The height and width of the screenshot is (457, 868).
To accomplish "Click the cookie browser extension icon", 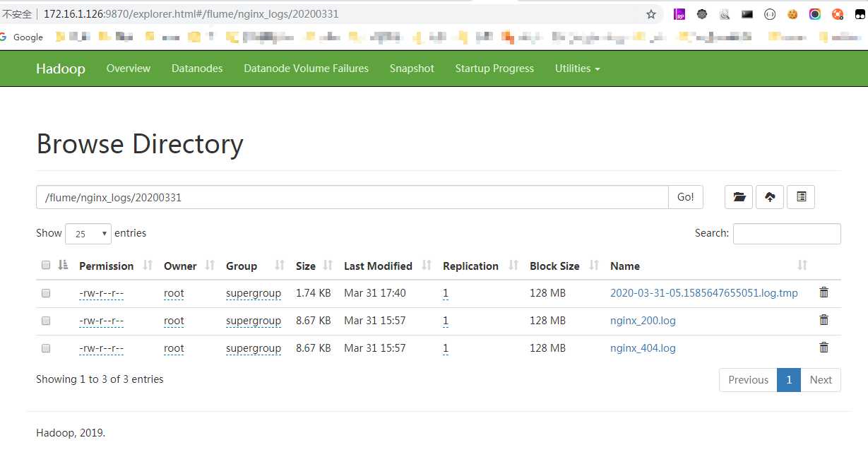I will pos(792,14).
